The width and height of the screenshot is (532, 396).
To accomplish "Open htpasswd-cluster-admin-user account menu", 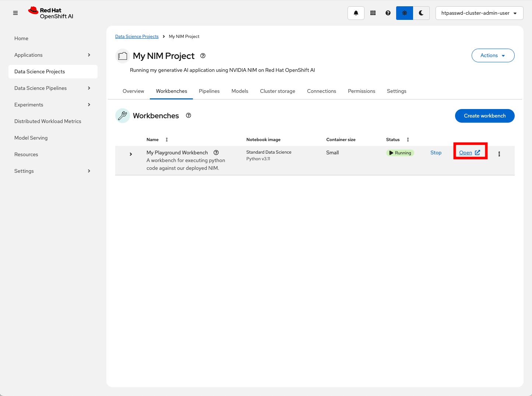I will pyautogui.click(x=479, y=13).
